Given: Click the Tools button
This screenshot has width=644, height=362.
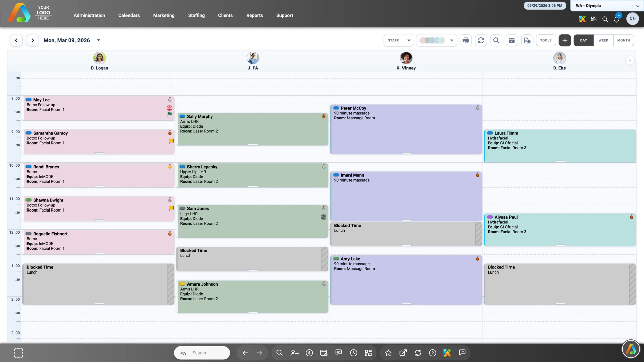Looking at the screenshot, I should tap(546, 40).
